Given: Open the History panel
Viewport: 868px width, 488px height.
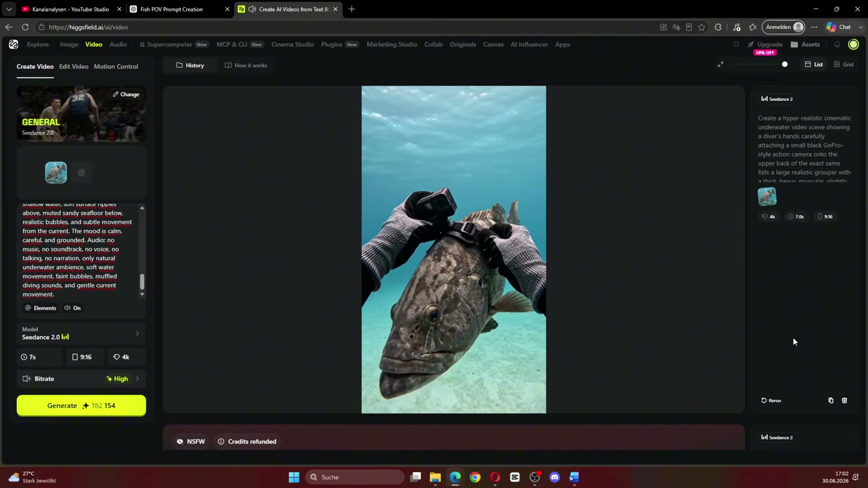Looking at the screenshot, I should [190, 66].
